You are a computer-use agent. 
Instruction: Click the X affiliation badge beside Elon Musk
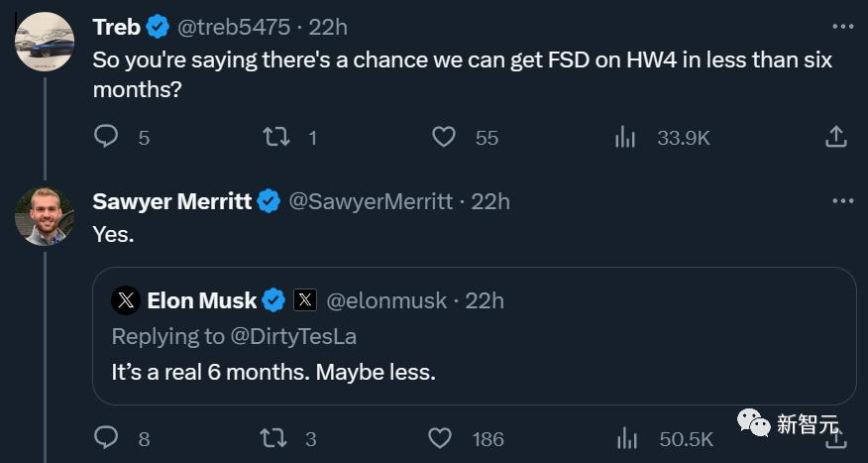coord(305,299)
